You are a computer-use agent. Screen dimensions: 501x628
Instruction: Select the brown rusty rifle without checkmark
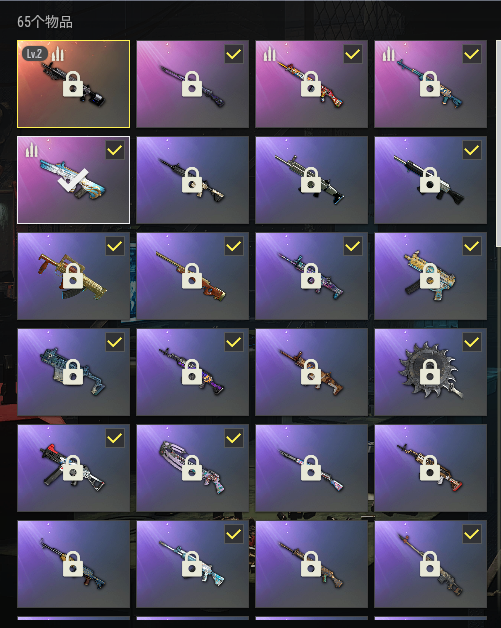(x=311, y=372)
